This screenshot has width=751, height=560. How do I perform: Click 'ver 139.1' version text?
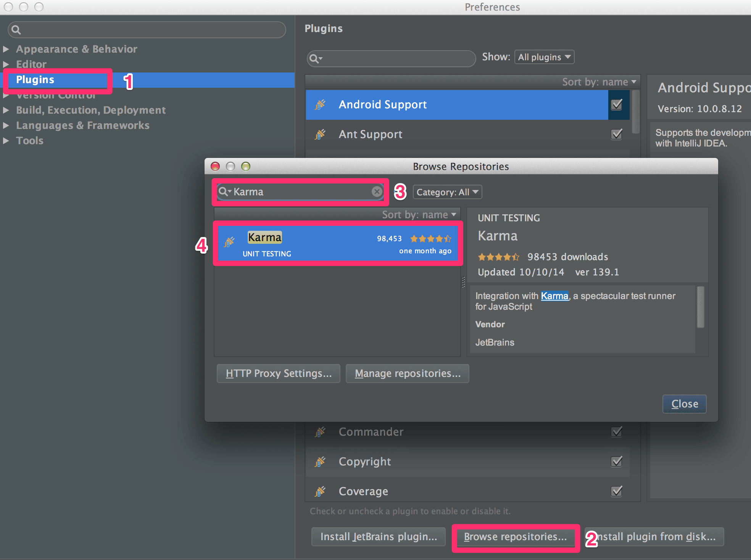point(597,272)
